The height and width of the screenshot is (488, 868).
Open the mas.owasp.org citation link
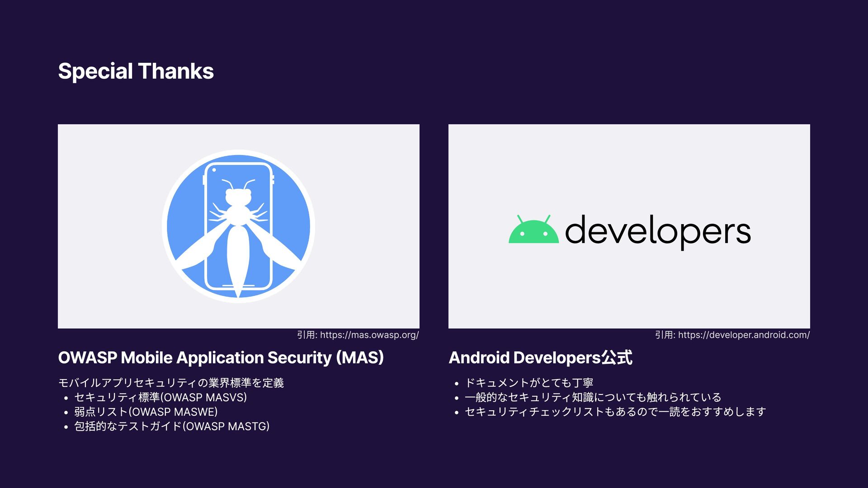369,335
